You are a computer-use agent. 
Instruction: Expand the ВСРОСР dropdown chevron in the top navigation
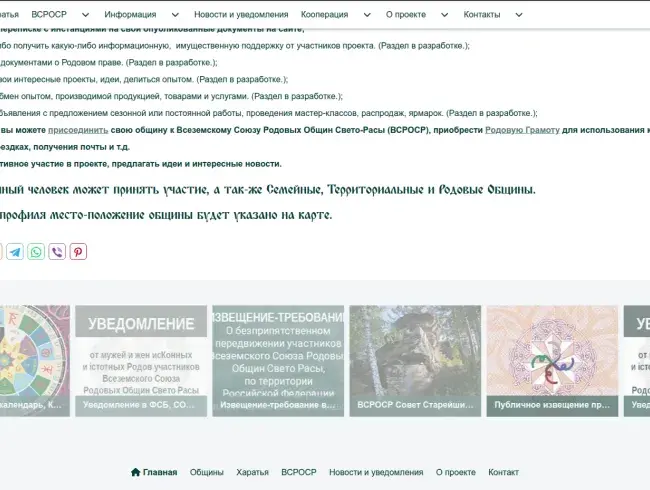(x=85, y=15)
